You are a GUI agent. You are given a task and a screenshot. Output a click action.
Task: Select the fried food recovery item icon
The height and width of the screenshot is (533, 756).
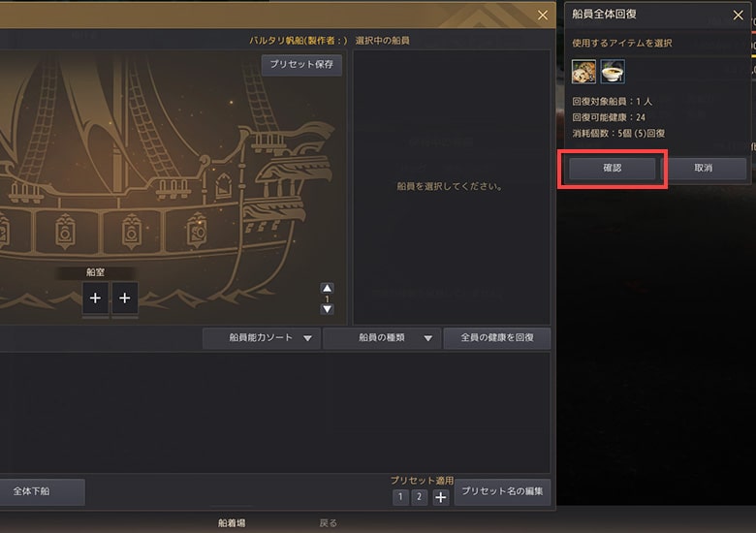coord(583,72)
